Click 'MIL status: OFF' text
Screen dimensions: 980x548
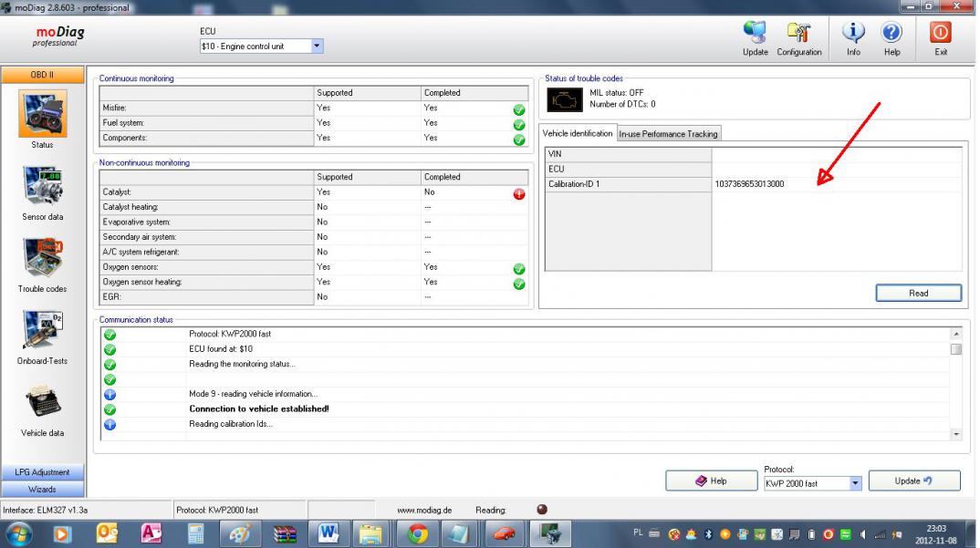click(616, 92)
